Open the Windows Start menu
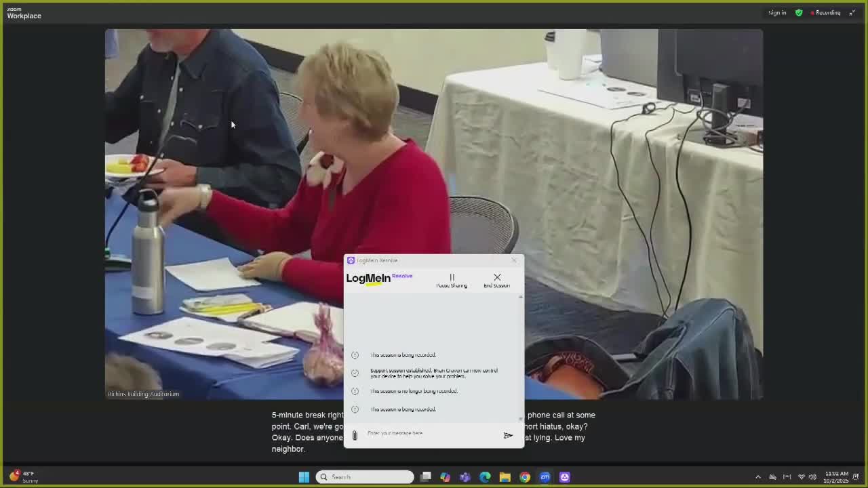Viewport: 868px width, 488px height. click(304, 477)
